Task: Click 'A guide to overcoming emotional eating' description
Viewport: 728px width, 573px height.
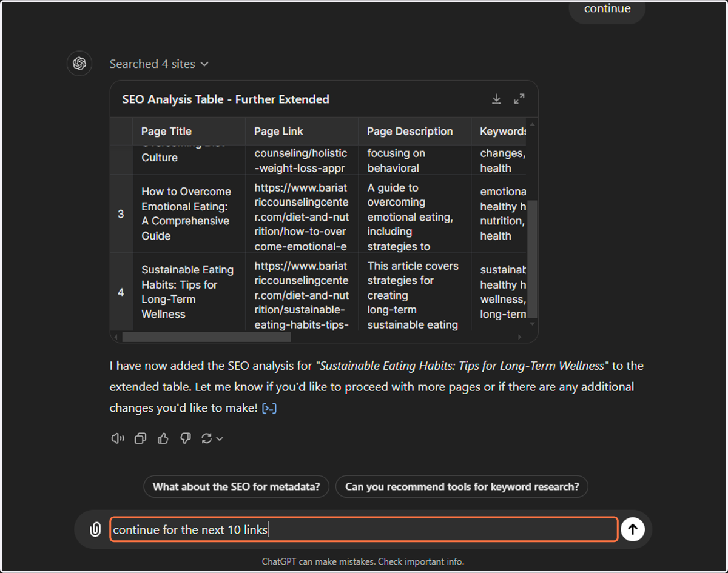Action: 414,213
